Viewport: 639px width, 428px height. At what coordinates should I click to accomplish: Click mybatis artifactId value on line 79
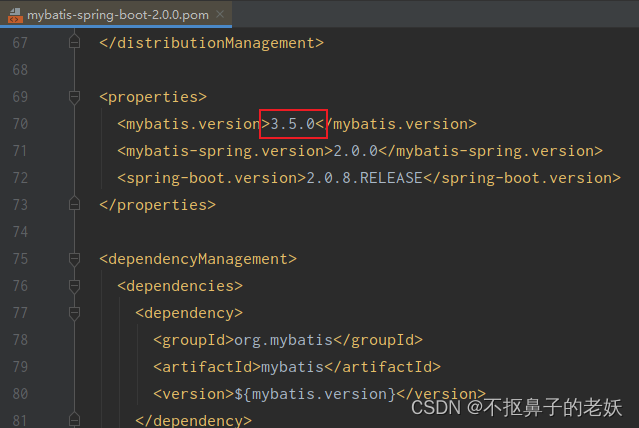click(293, 367)
